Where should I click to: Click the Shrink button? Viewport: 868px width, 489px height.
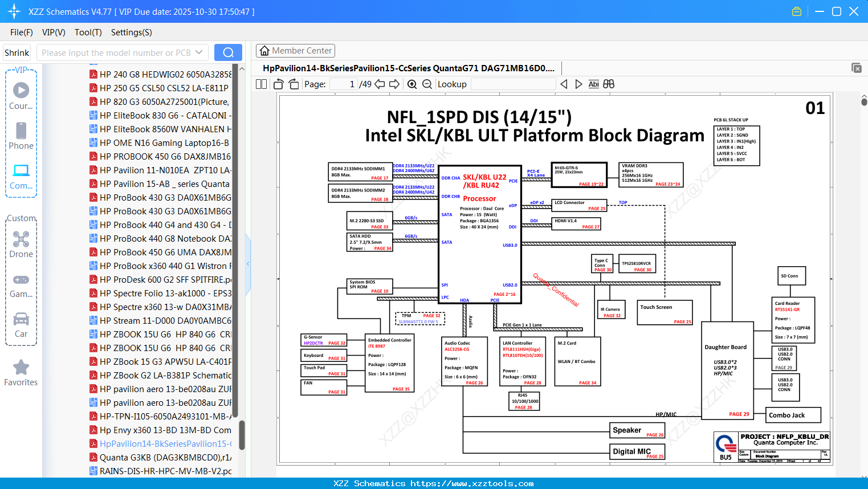pos(17,52)
